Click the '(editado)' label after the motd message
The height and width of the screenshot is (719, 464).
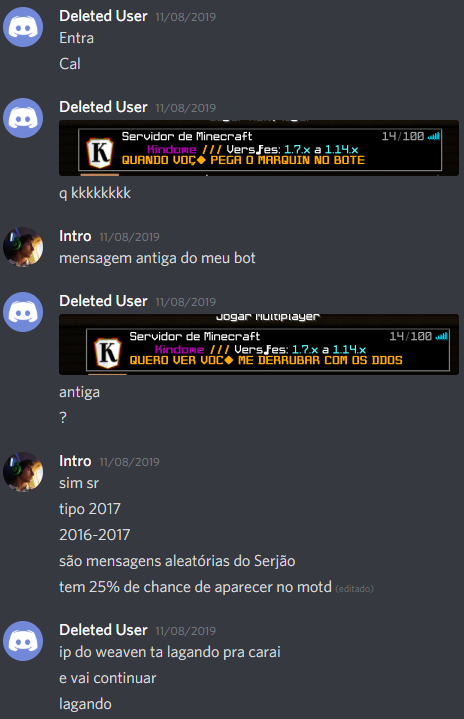pos(354,589)
